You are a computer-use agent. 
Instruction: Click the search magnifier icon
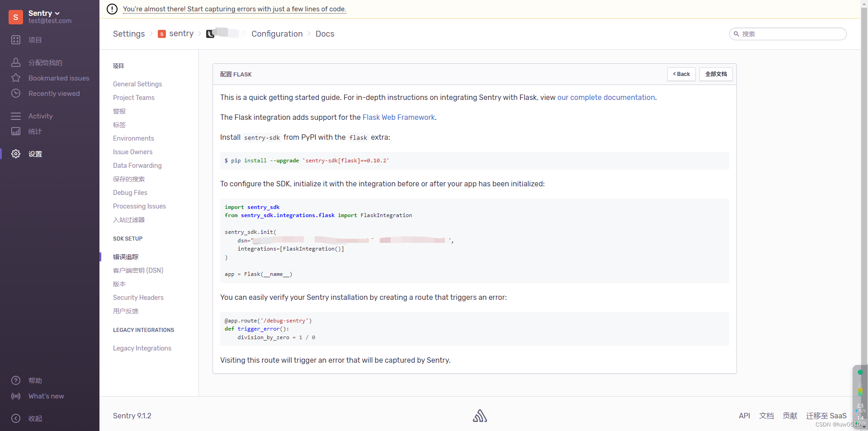736,34
